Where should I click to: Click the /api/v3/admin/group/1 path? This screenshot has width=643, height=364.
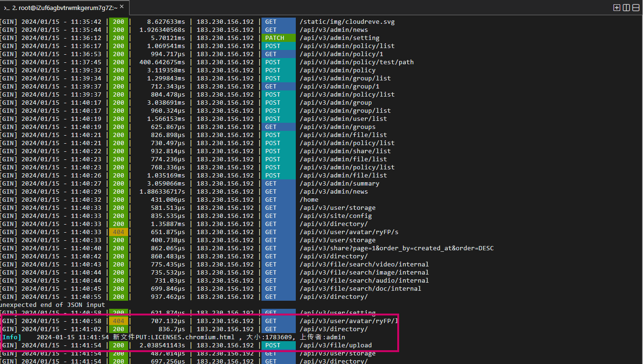tap(340, 87)
